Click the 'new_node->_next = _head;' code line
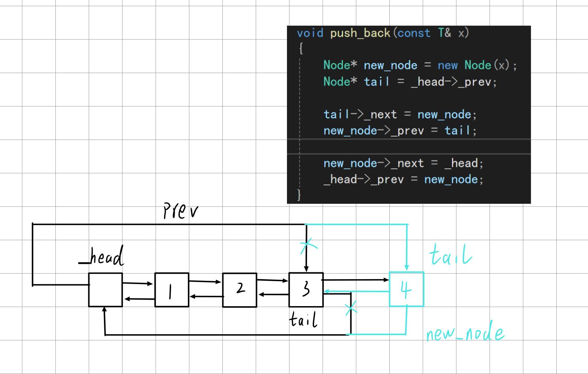This screenshot has width=588, height=374. (403, 163)
